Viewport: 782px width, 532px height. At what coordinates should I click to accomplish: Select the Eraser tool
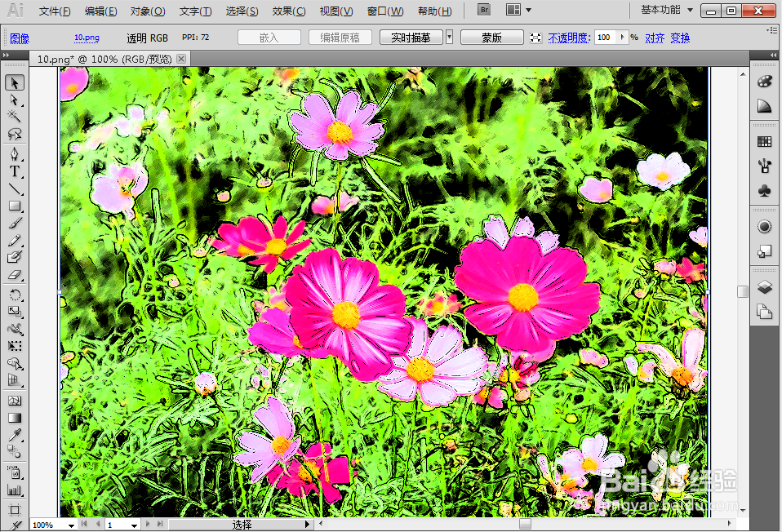[15, 275]
